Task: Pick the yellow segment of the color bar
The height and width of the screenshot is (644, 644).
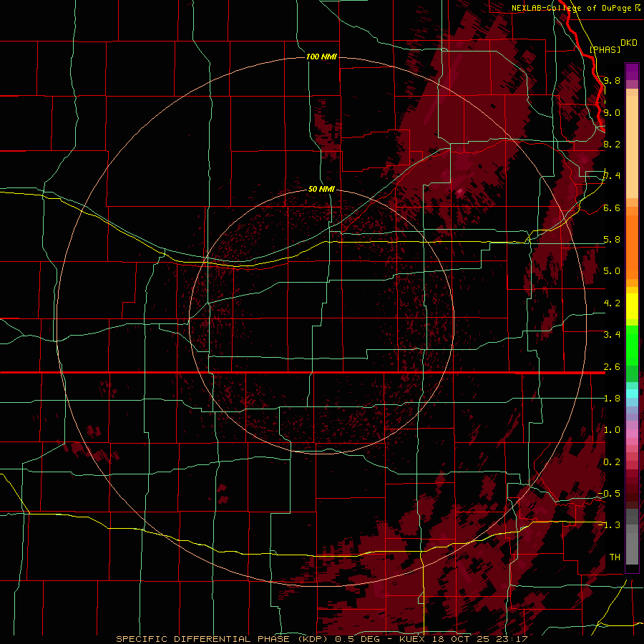Action: click(632, 306)
